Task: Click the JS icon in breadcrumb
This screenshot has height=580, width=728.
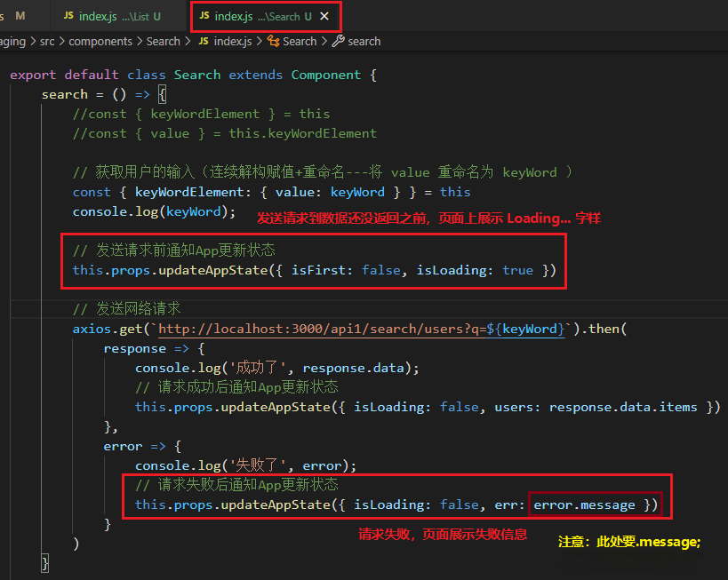Action: [204, 41]
